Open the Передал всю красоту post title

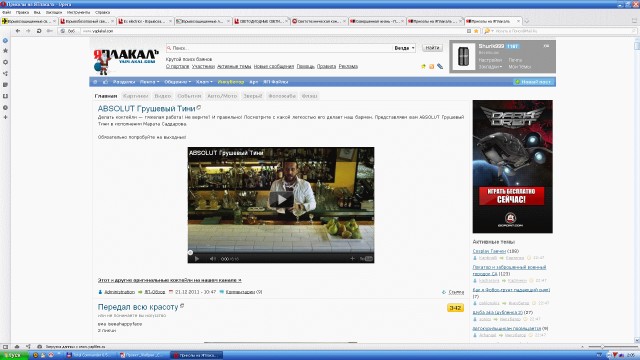coord(138,307)
